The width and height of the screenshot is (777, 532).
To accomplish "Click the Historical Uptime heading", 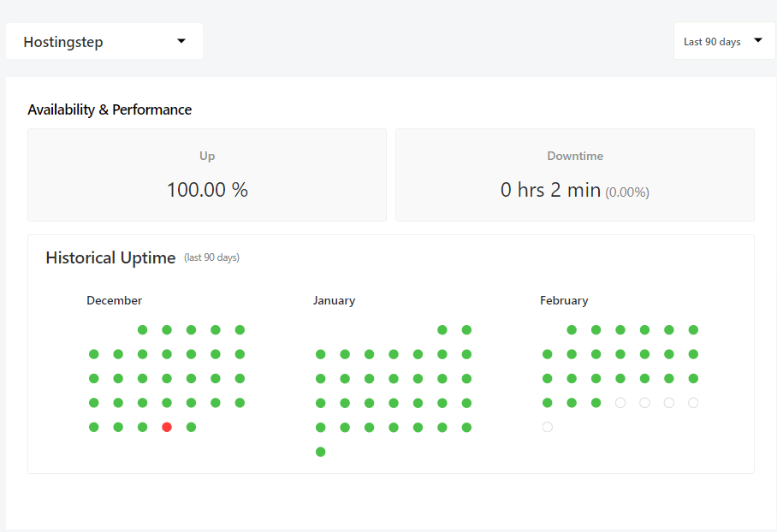I will point(110,257).
